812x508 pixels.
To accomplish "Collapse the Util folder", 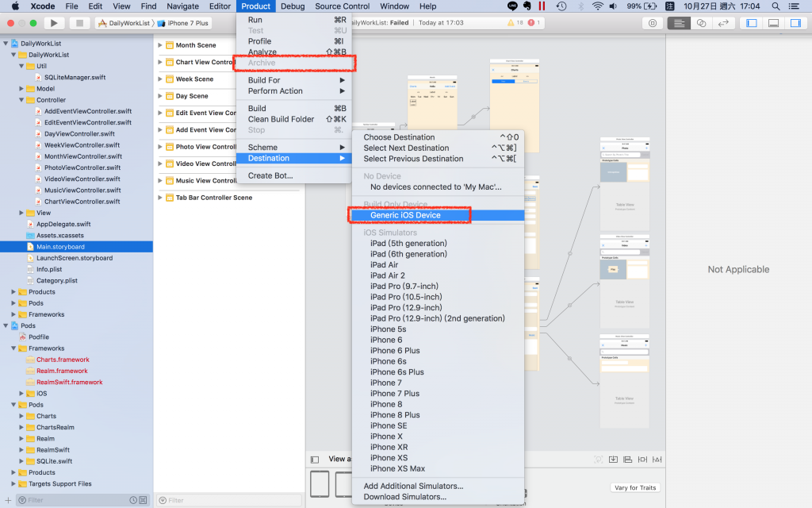I will (21, 67).
